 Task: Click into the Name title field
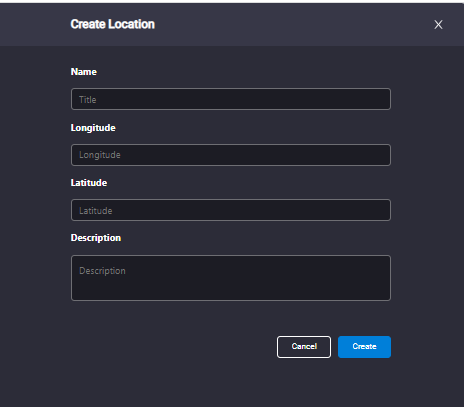point(231,99)
